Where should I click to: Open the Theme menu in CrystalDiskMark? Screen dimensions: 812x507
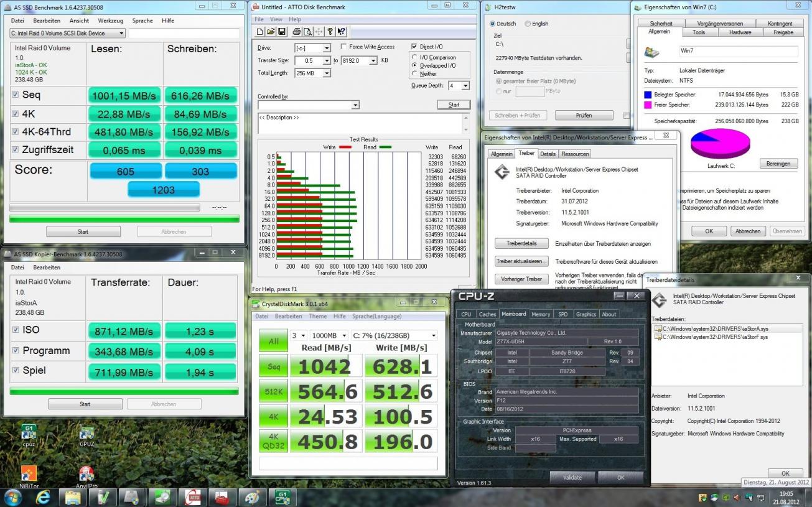[317, 316]
